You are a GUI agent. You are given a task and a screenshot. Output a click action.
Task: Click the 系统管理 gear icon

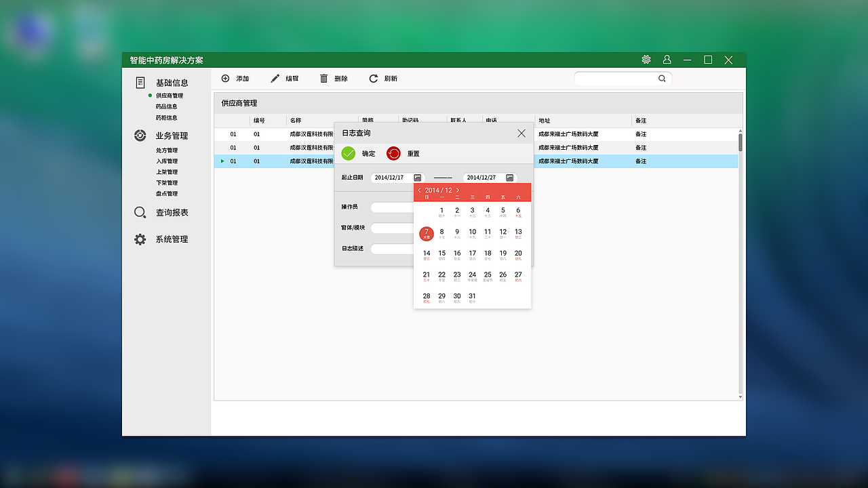coord(140,239)
